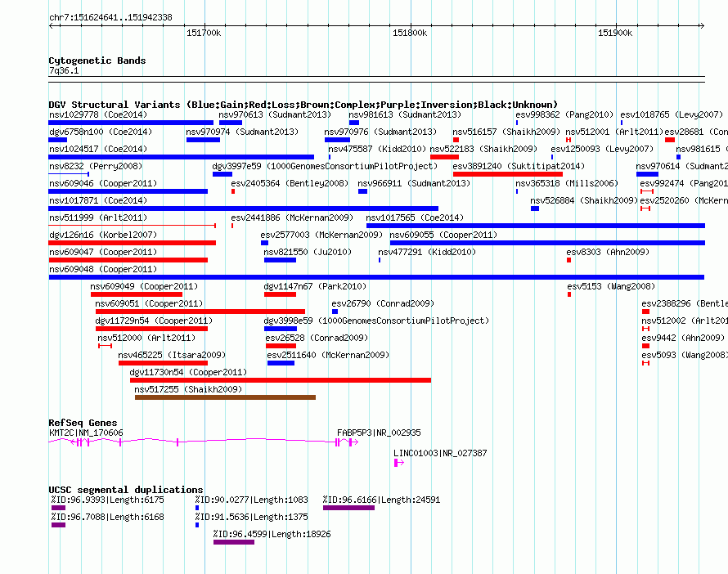This screenshot has height=574, width=728.
Task: Click the 7q36.1 cytogenetic band label
Action: (x=64, y=70)
